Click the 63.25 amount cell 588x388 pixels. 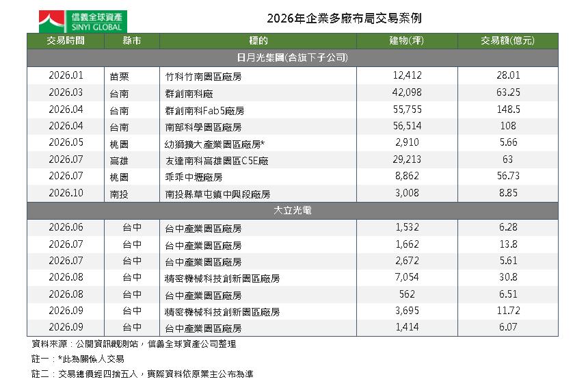pyautogui.click(x=508, y=92)
